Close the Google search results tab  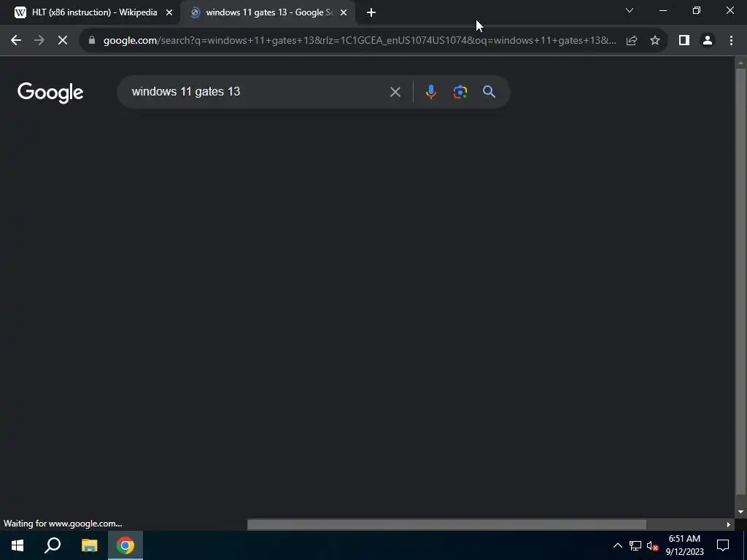coord(344,12)
